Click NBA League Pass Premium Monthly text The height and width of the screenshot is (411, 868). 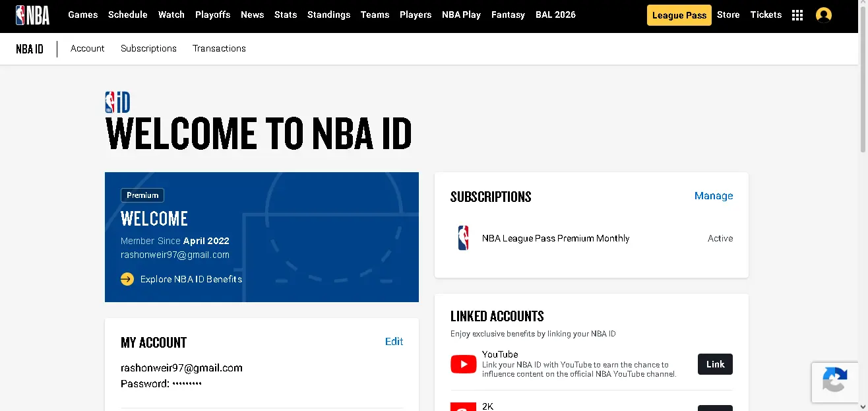click(x=556, y=238)
